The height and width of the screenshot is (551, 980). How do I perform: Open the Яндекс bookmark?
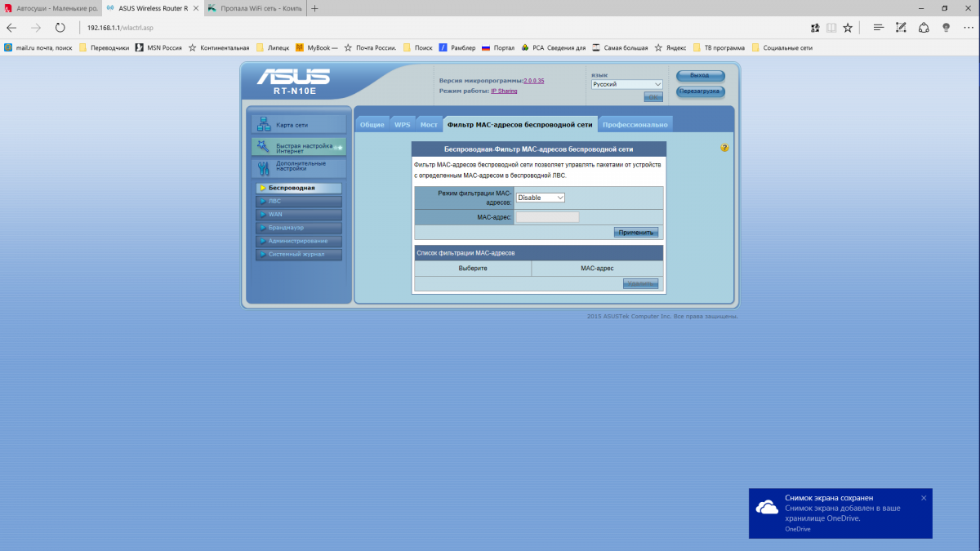670,47
